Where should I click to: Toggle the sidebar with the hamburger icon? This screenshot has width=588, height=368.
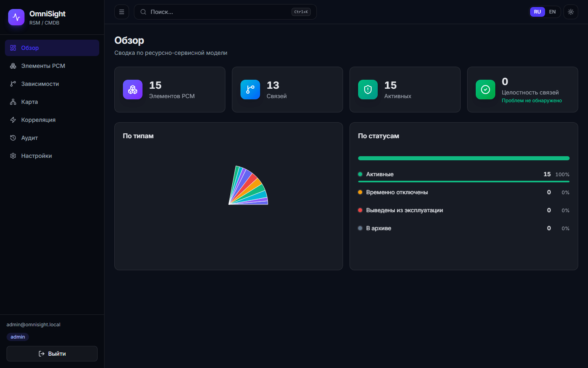click(x=122, y=12)
